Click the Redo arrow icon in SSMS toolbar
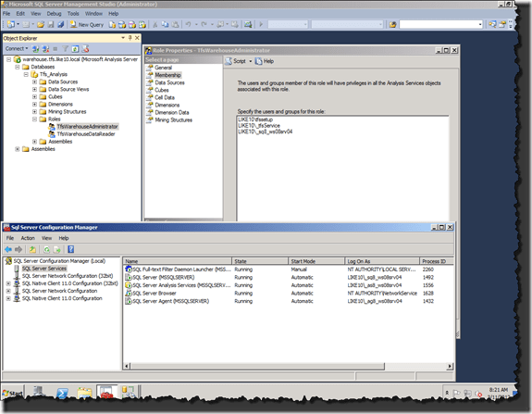Viewport: 532px width, 414px height. [204, 24]
